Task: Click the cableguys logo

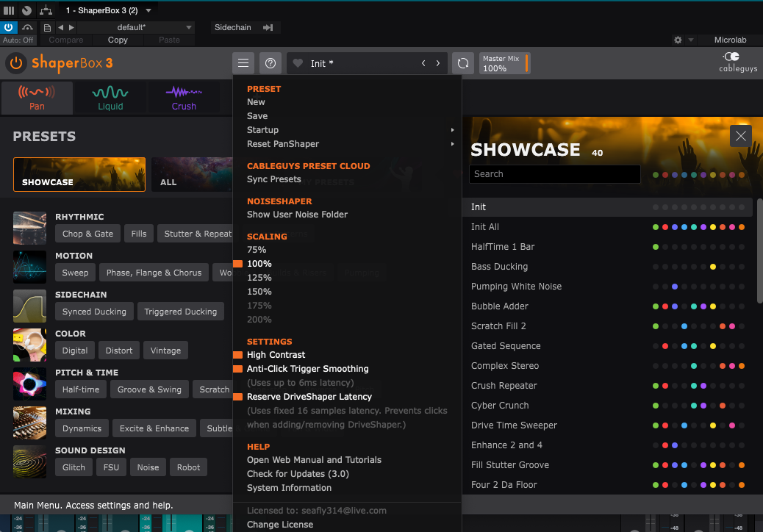Action: (738, 62)
